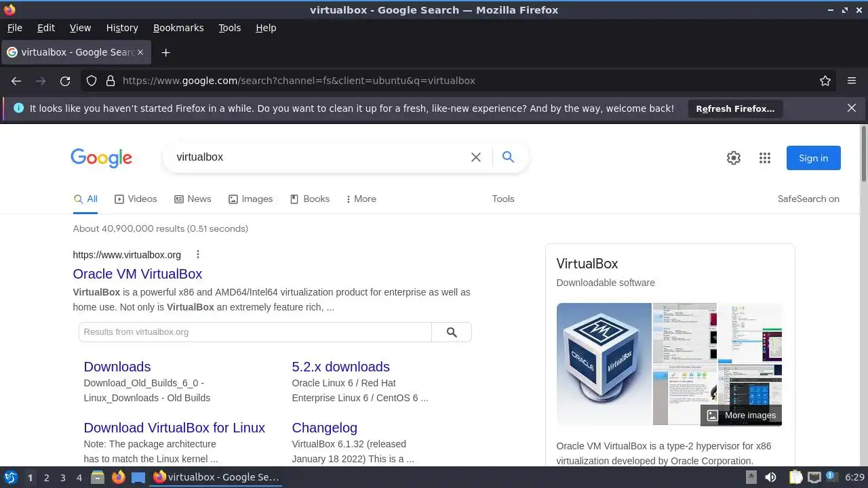Open the Downloads sitelink
The height and width of the screenshot is (488, 868).
(x=117, y=367)
